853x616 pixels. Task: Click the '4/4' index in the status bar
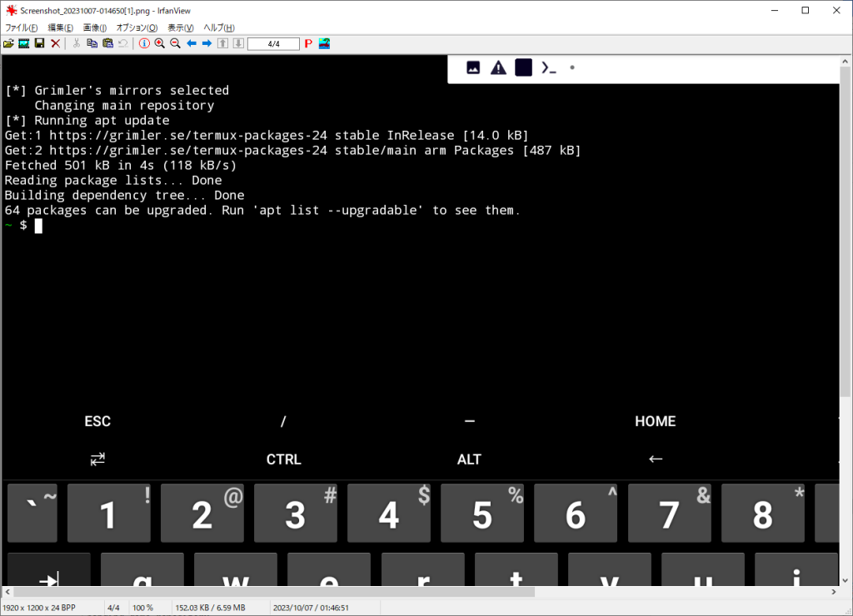click(113, 608)
